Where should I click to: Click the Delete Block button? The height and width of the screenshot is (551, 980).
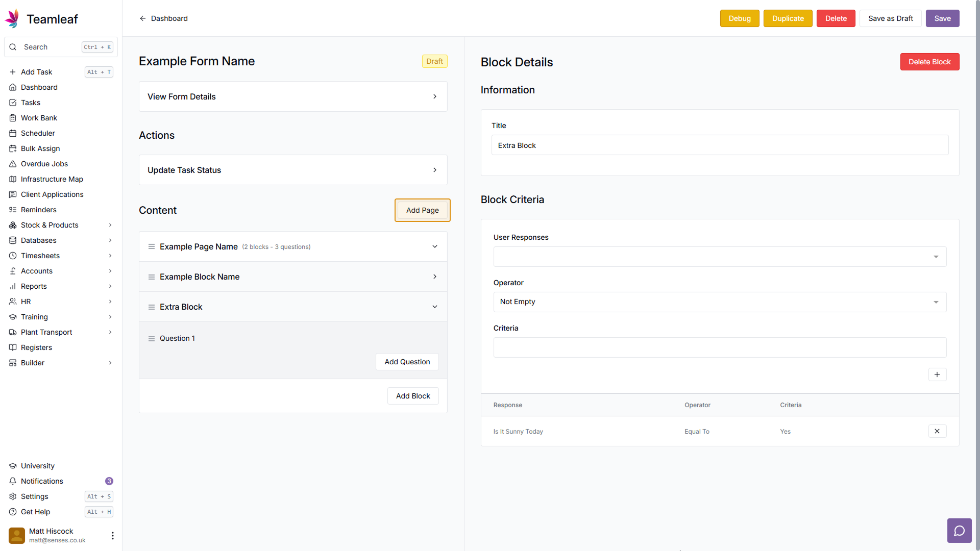[x=929, y=62]
